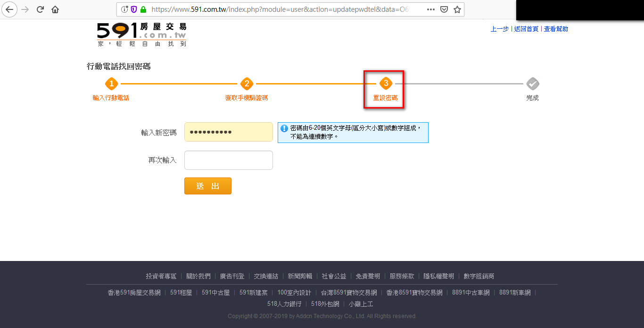Open 關於我們 footer link
This screenshot has width=644, height=328.
coord(198,276)
